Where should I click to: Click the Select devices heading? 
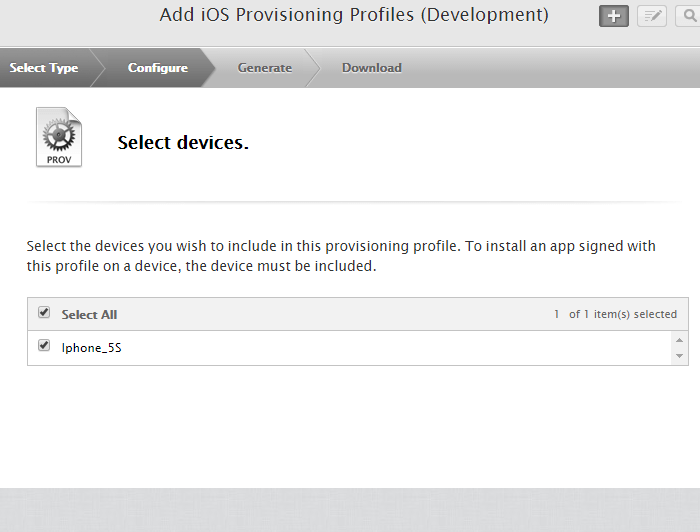point(183,143)
